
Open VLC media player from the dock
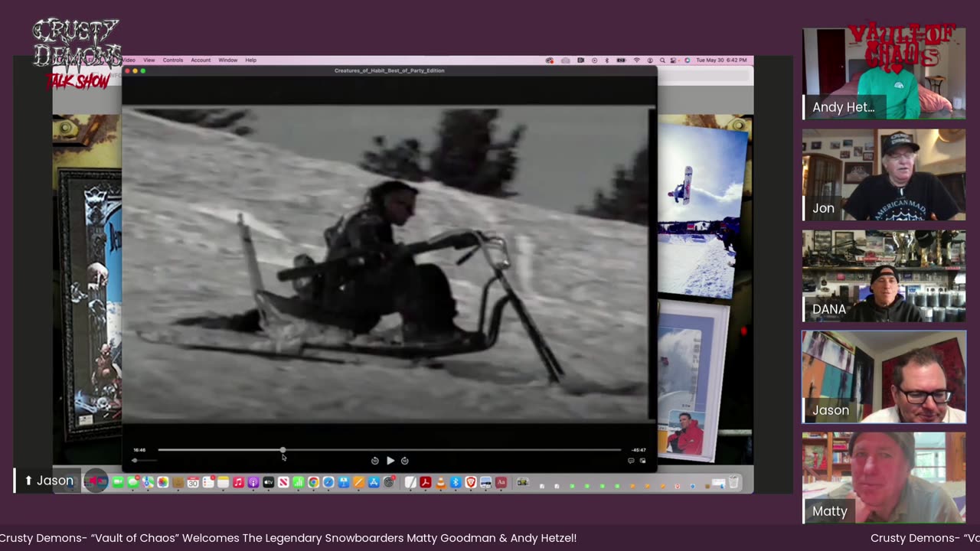tap(440, 482)
